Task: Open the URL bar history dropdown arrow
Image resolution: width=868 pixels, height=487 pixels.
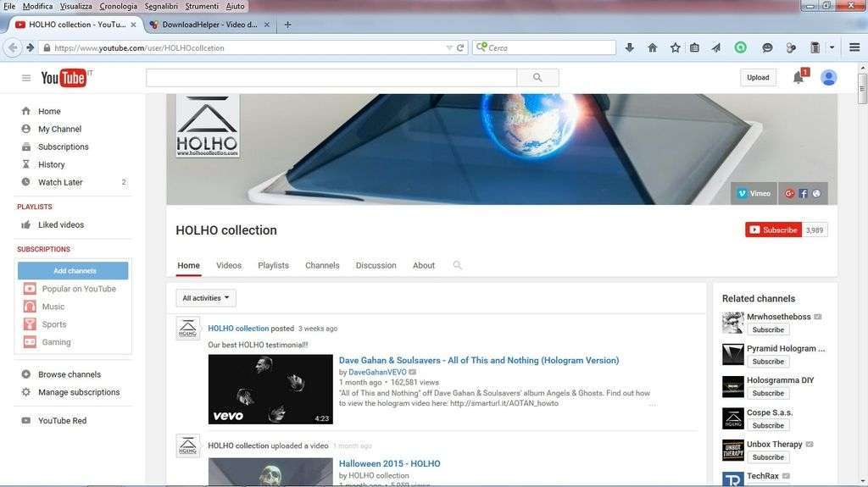Action: (449, 47)
